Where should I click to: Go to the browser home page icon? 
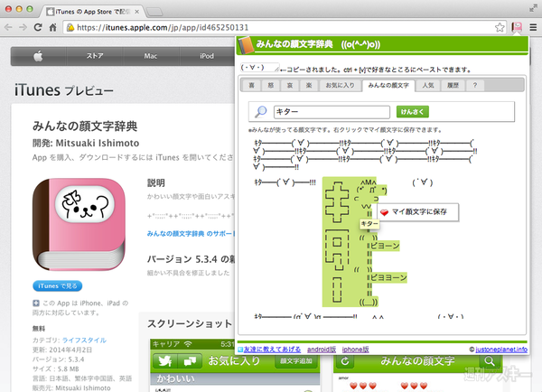[x=53, y=27]
